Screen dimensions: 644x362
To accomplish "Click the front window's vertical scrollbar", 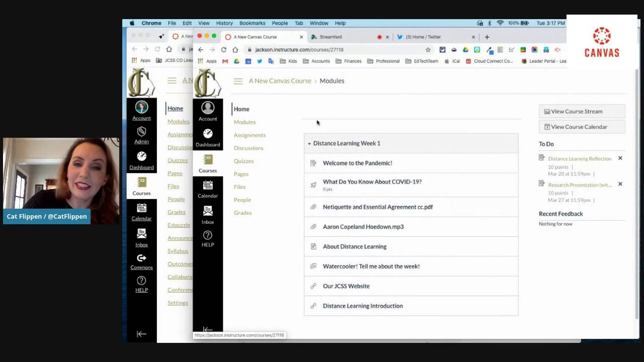I will point(636,194).
